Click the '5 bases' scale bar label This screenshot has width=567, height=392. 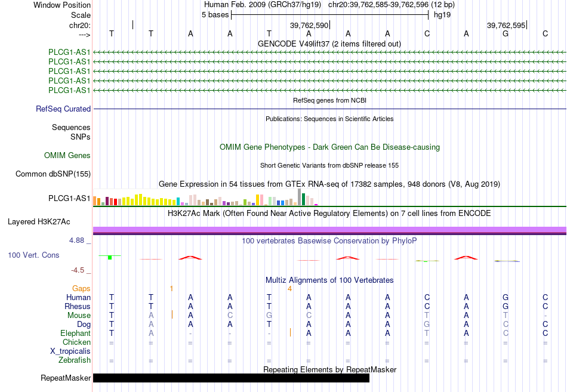tap(215, 15)
